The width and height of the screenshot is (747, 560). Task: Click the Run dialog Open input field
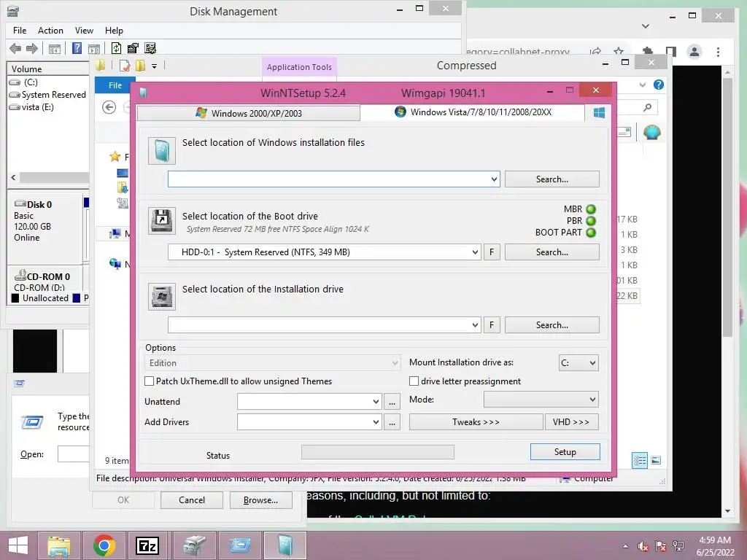[74, 454]
